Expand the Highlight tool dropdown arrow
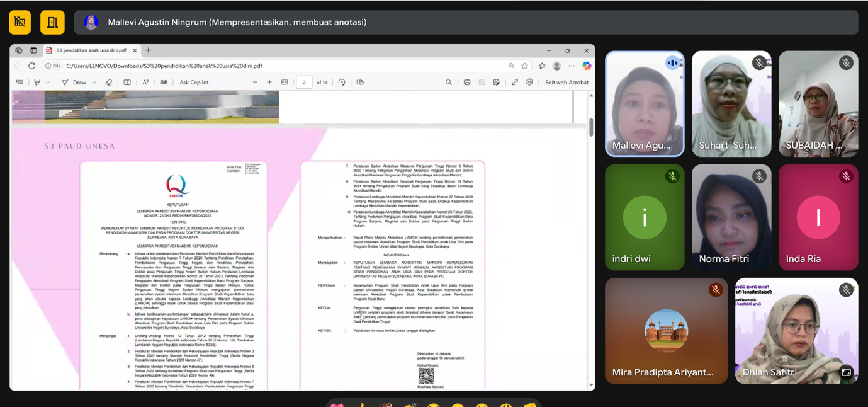The width and height of the screenshot is (868, 407). click(x=47, y=83)
